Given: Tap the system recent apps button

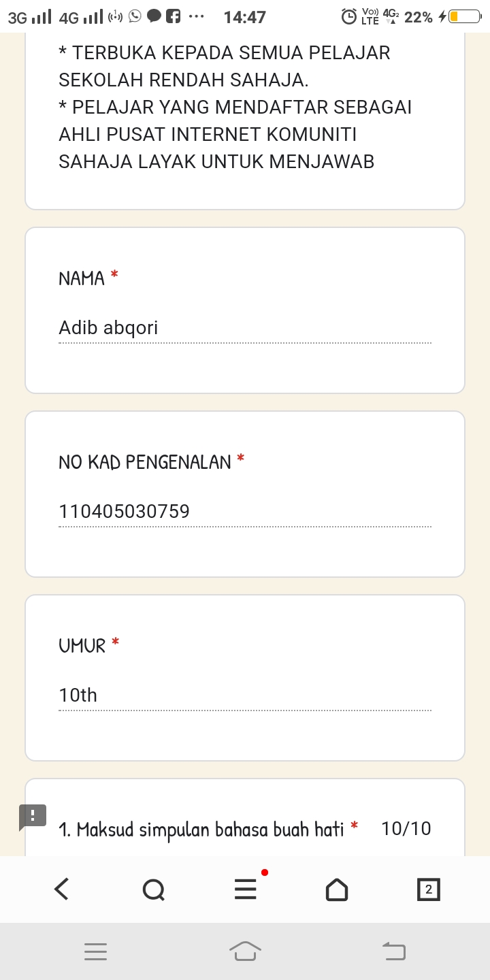Looking at the screenshot, I should 96,951.
